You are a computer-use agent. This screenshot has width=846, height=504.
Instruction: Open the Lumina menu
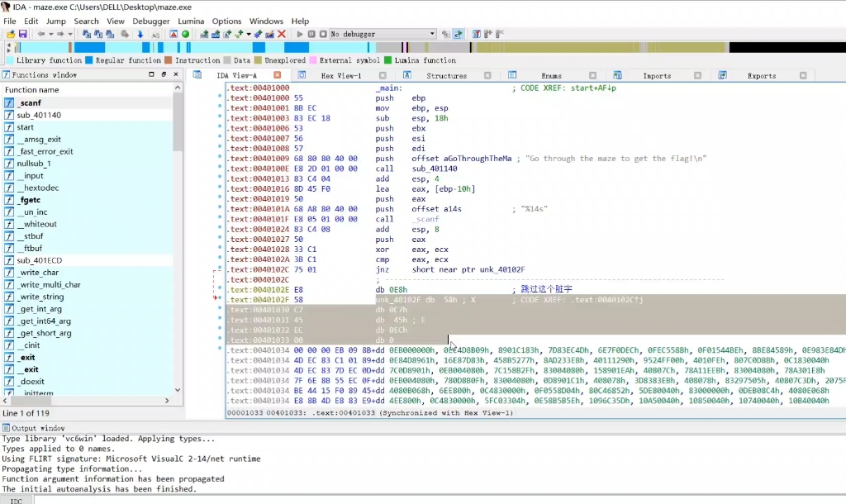click(x=191, y=21)
